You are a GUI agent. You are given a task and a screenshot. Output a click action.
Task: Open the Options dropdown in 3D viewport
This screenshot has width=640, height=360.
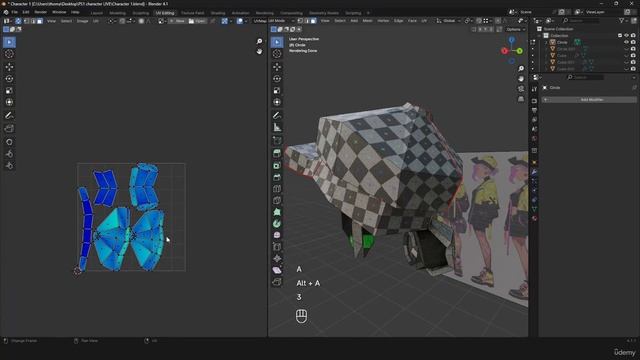click(x=515, y=29)
